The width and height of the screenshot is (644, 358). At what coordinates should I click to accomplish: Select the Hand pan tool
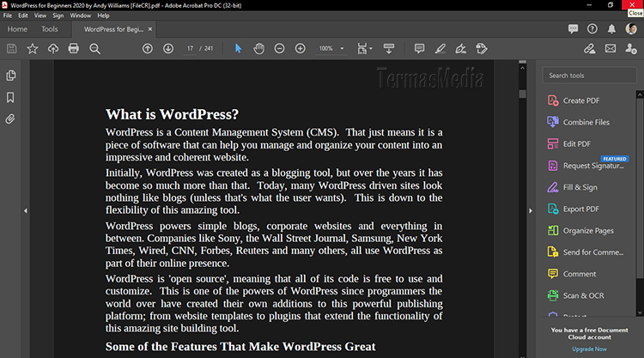[x=258, y=48]
